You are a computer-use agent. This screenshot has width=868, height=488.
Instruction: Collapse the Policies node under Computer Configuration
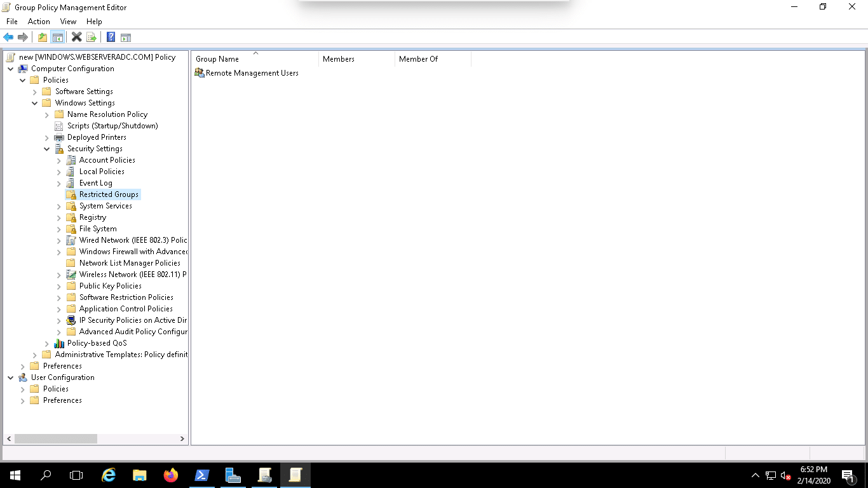pos(23,80)
